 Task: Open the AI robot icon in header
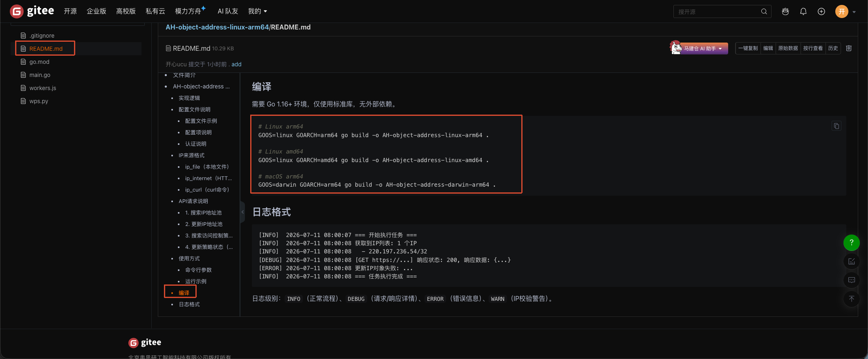785,11
